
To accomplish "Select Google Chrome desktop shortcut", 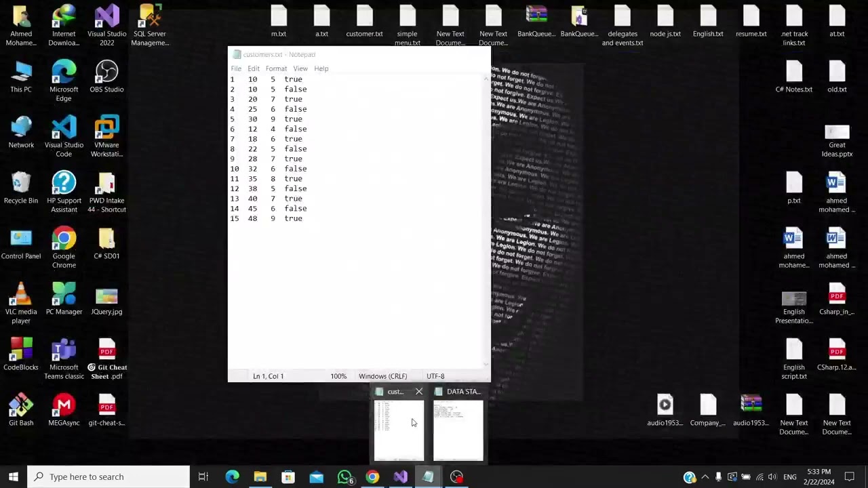I will (64, 248).
